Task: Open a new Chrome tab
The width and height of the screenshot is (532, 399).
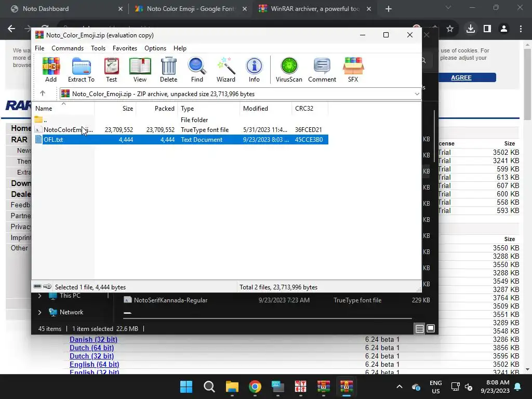Action: tap(389, 9)
